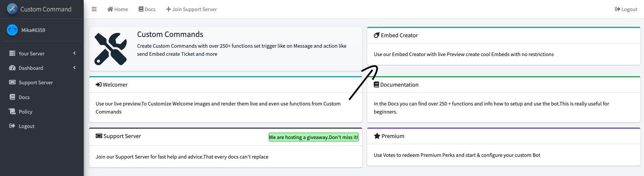Click the sidebar Logout icon
The image size is (644, 176).
[x=12, y=126]
